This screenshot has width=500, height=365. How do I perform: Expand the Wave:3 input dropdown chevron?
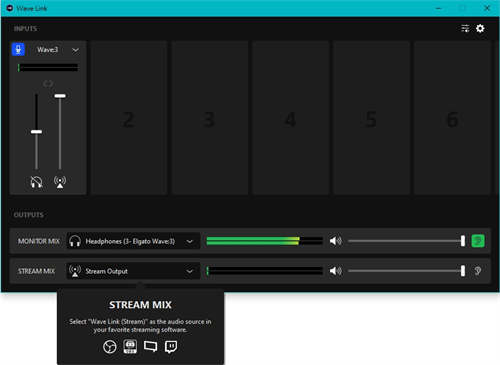pos(76,50)
